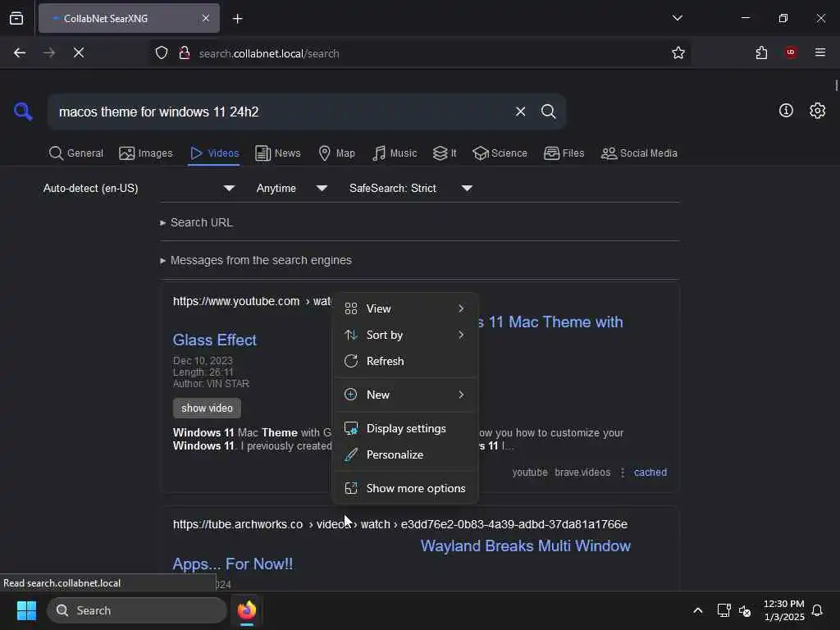The image size is (840, 630).
Task: Open New submenu in context menu
Action: [x=405, y=395]
